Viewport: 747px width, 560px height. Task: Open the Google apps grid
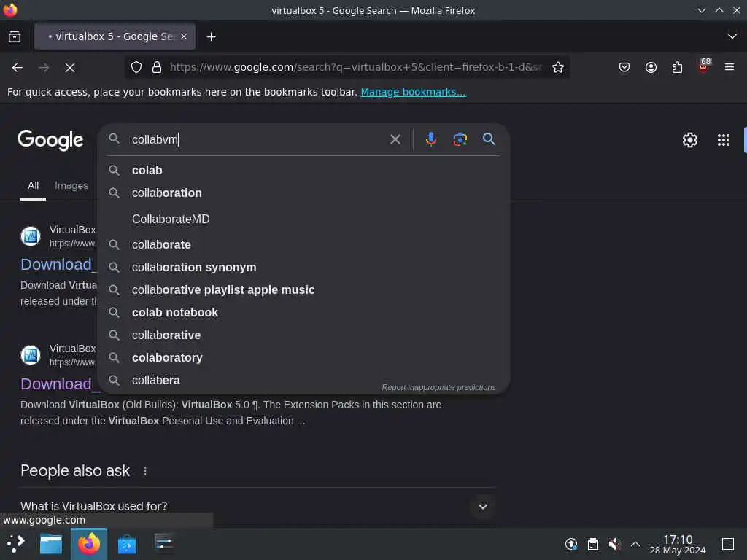tap(723, 140)
